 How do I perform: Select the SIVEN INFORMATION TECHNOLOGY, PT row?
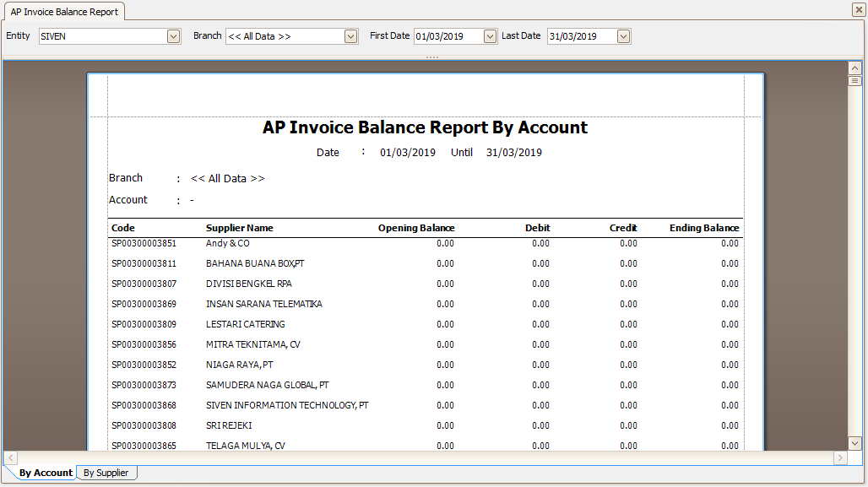[x=425, y=405]
